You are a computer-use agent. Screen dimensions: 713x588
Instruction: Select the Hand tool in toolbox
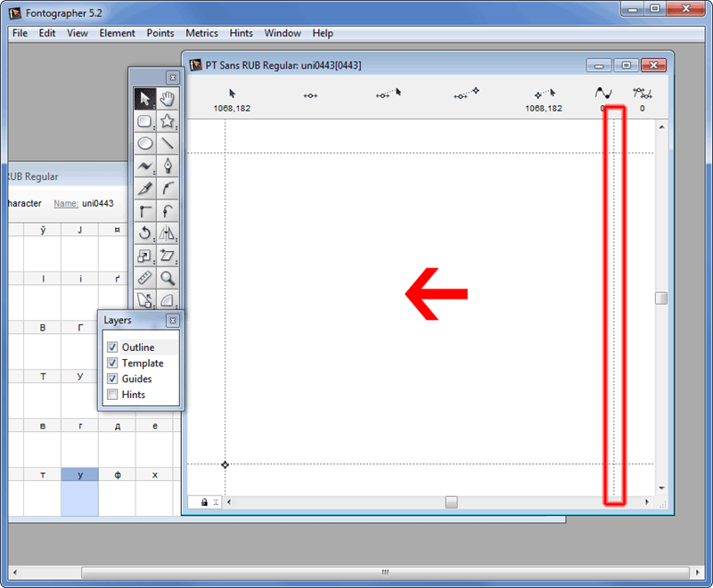point(167,98)
